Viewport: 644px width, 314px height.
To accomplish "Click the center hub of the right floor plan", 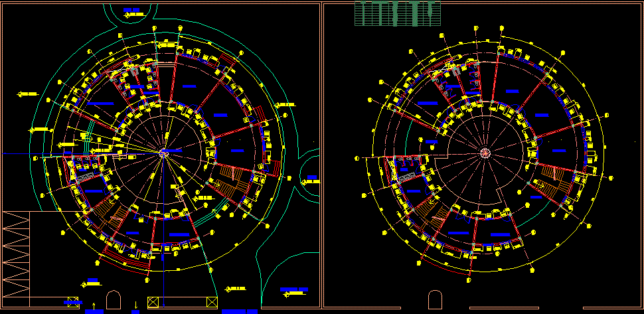I will point(485,153).
